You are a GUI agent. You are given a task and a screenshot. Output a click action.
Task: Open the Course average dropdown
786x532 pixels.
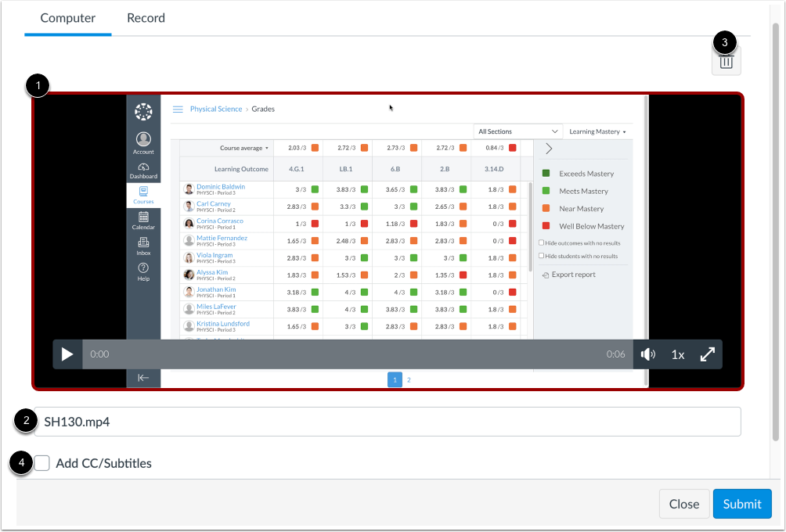244,149
